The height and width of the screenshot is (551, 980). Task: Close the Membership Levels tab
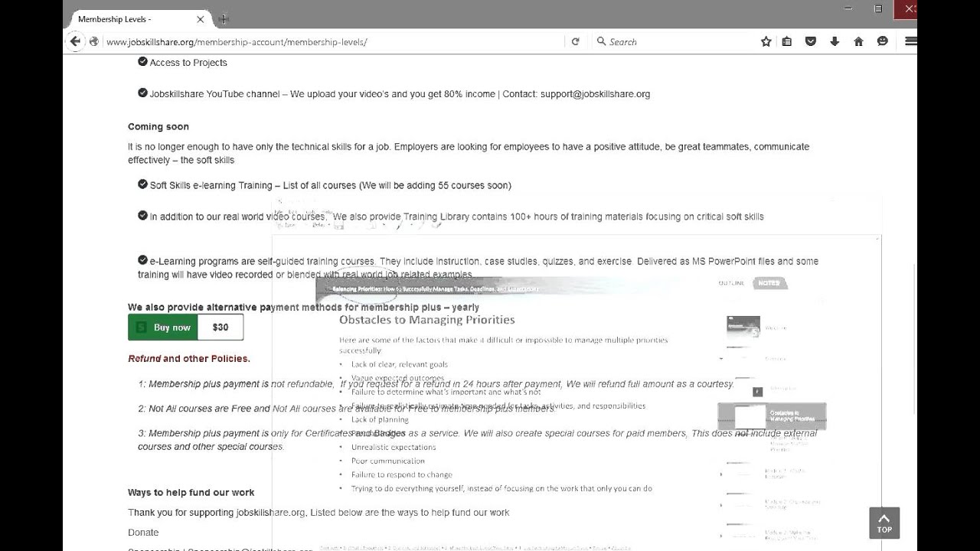(x=201, y=19)
